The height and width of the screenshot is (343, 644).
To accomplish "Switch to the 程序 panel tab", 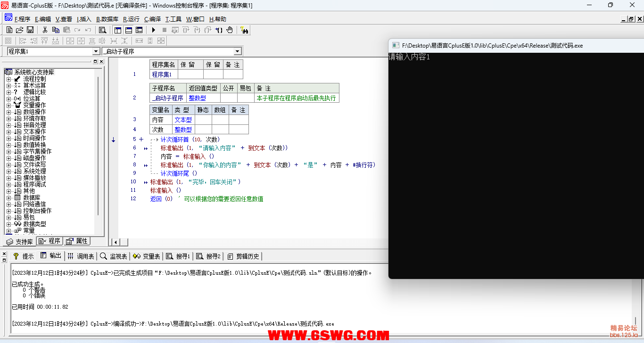I will tap(50, 241).
